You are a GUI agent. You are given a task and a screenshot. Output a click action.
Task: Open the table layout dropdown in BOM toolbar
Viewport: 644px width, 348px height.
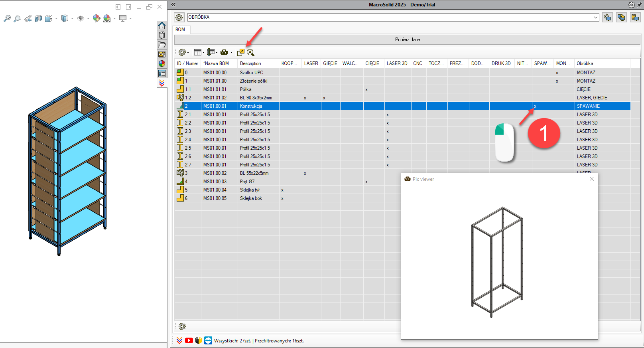[199, 52]
